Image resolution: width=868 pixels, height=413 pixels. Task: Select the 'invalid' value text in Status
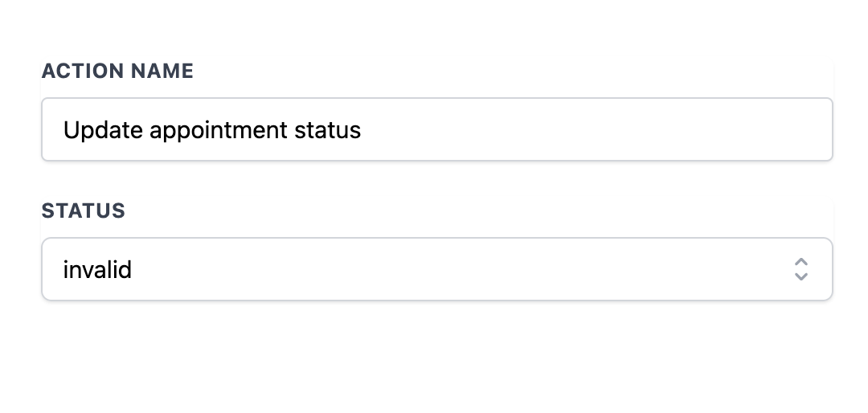(x=97, y=270)
